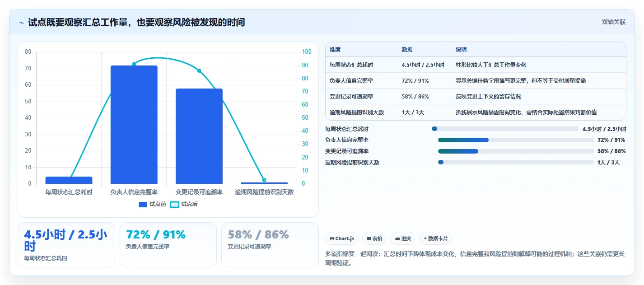Open the 4.5小时 / 2.5小时 data card
The width and height of the screenshot is (644, 285).
(x=66, y=245)
